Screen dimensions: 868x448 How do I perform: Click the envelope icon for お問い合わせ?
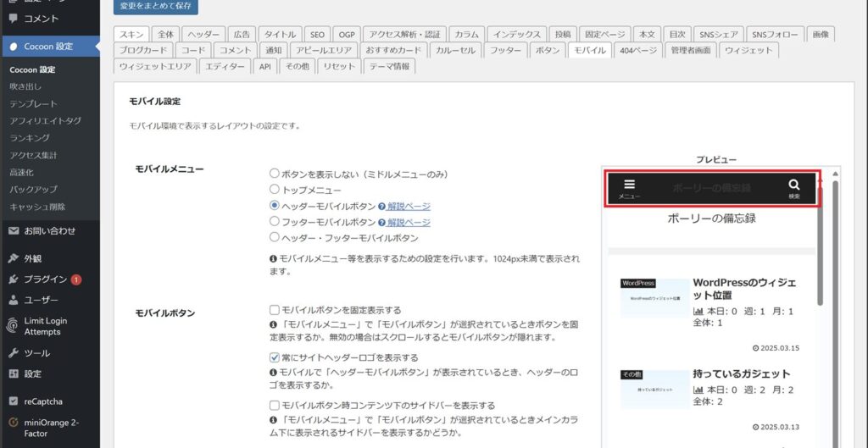[14, 230]
